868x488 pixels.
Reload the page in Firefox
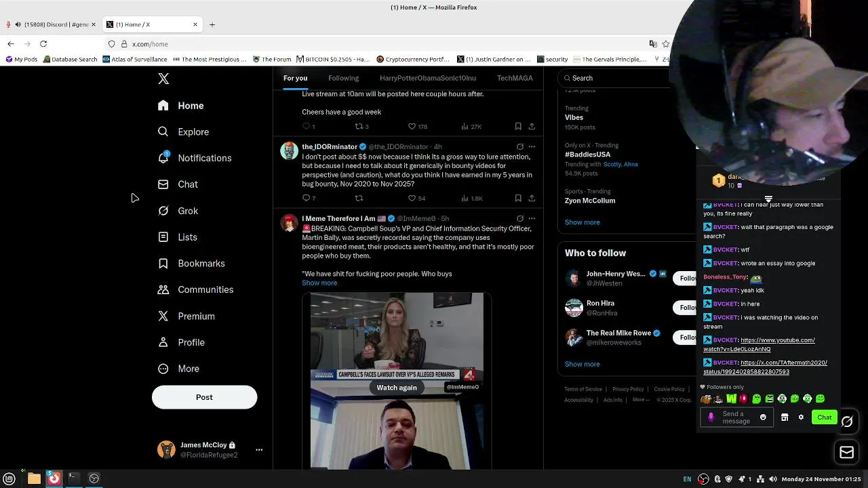[43, 44]
